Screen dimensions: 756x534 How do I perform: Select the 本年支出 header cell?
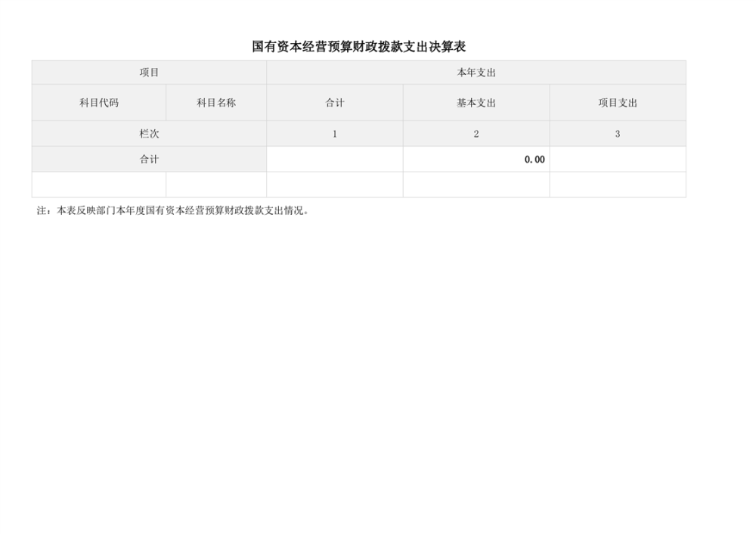[x=476, y=73]
